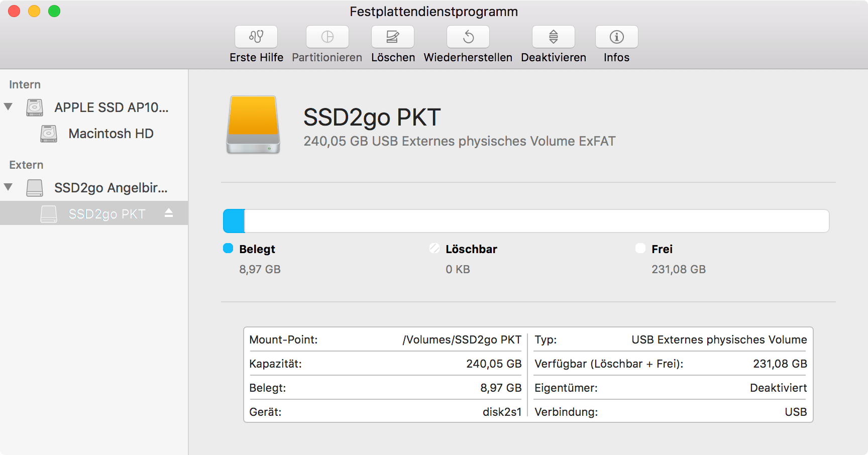Click the Macintosh HD volume icon
Viewport: 868px width, 455px height.
49,134
